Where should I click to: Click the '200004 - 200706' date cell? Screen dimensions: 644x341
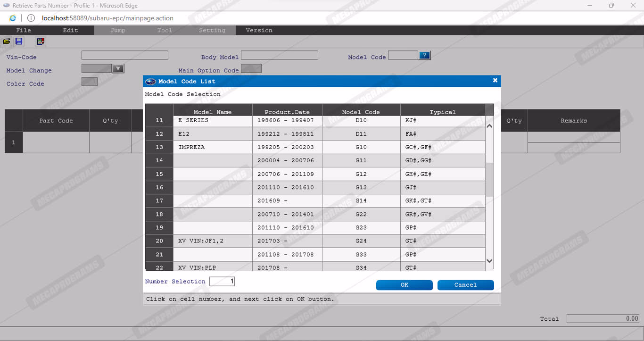pos(287,161)
